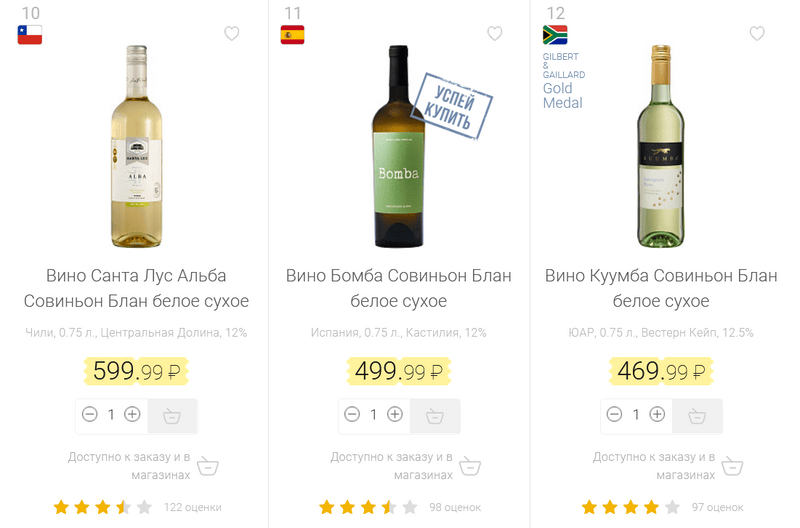Decrease quantity of Bomba wine
800x528 pixels.
pyautogui.click(x=352, y=414)
